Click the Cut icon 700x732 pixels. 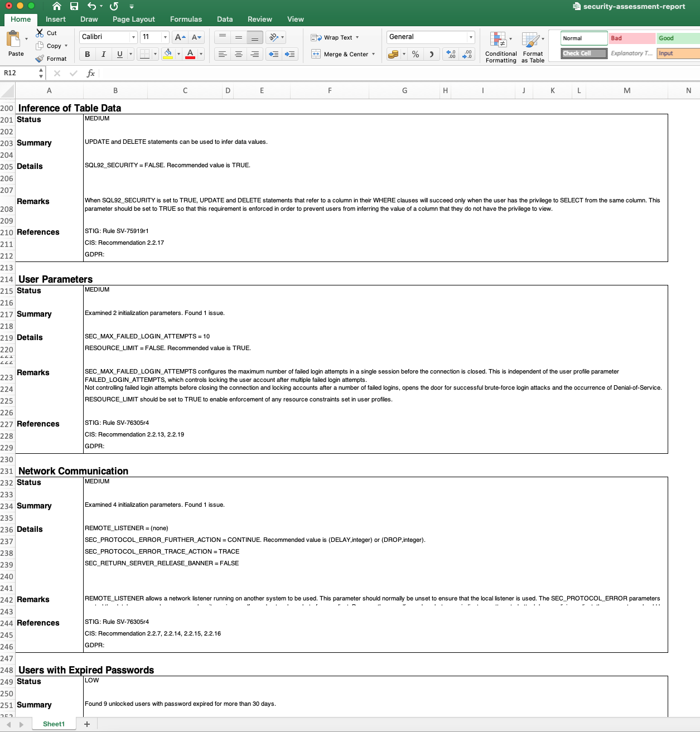point(40,32)
